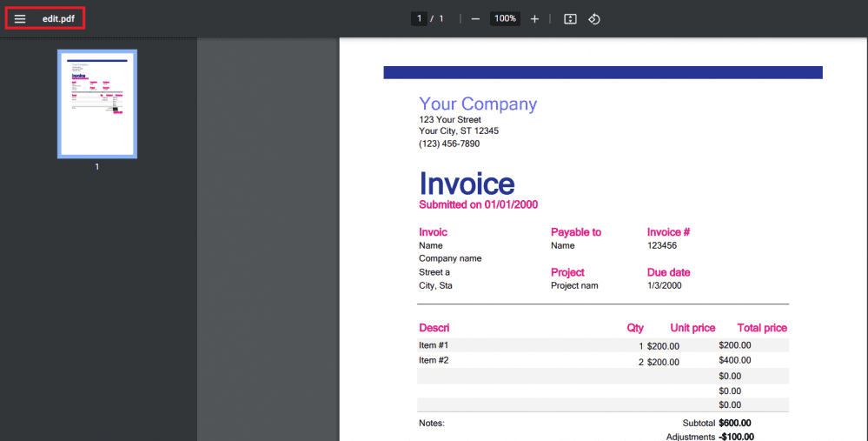The width and height of the screenshot is (868, 441).
Task: Click the current page number field
Action: (x=419, y=19)
